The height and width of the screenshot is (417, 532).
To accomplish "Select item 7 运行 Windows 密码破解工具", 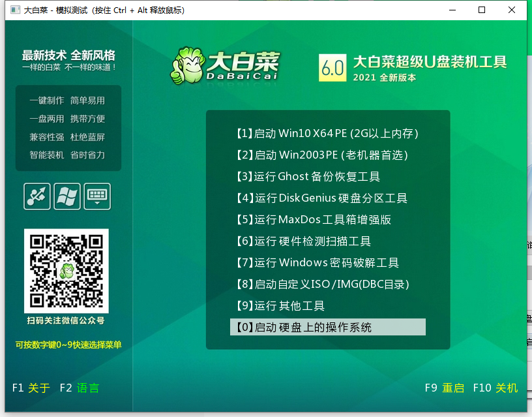I will pos(318,262).
